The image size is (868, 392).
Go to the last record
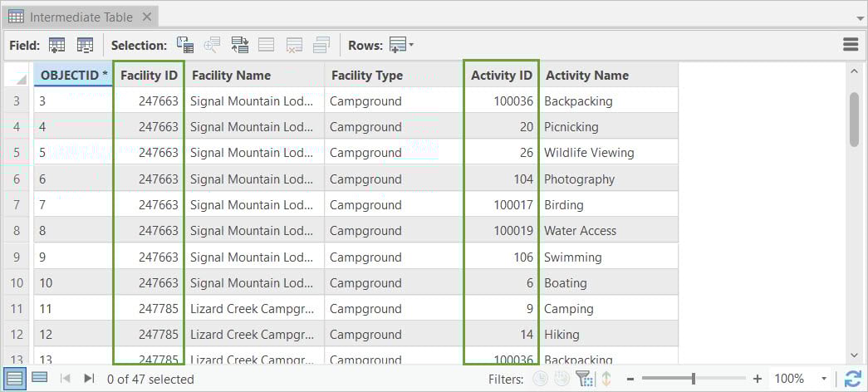point(89,378)
